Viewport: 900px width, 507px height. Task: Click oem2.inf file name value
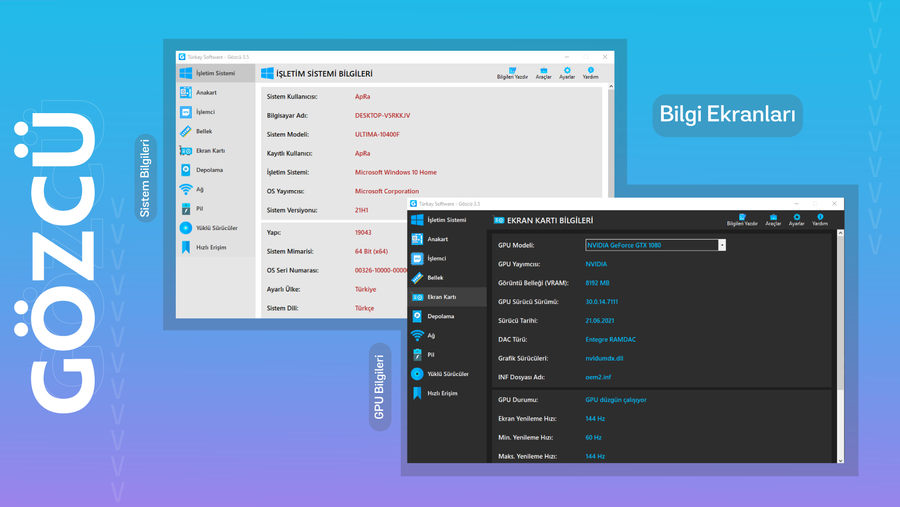[598, 377]
